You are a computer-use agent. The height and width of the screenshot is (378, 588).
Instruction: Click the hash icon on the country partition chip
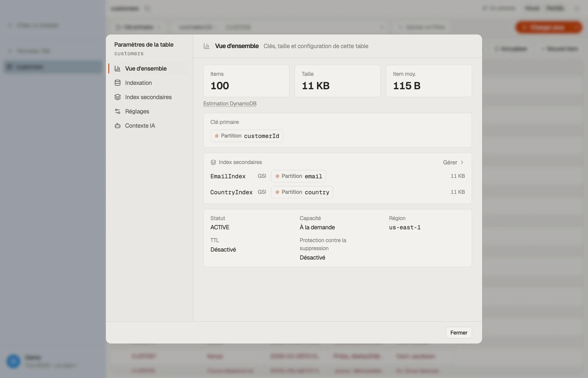(277, 192)
